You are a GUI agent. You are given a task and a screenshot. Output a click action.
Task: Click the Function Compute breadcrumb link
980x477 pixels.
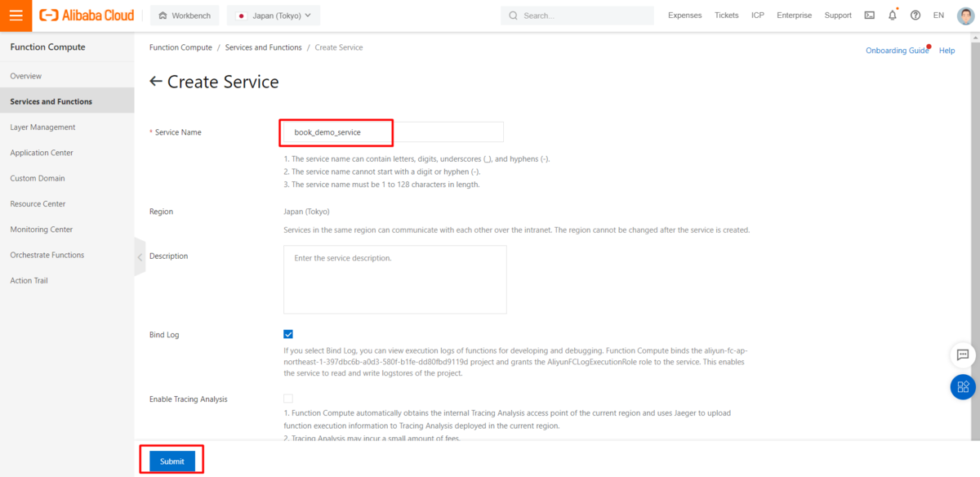click(x=180, y=47)
